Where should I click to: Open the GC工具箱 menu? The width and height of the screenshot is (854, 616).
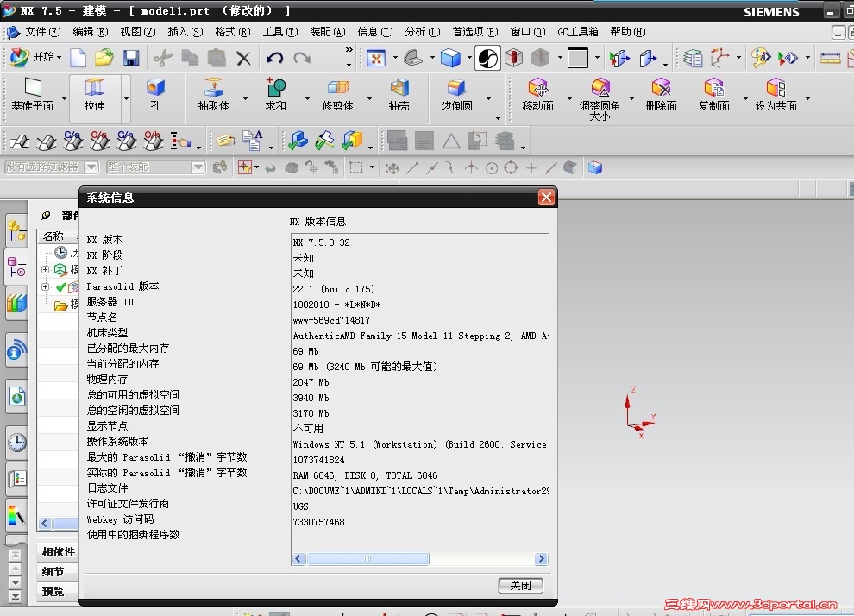tap(578, 32)
